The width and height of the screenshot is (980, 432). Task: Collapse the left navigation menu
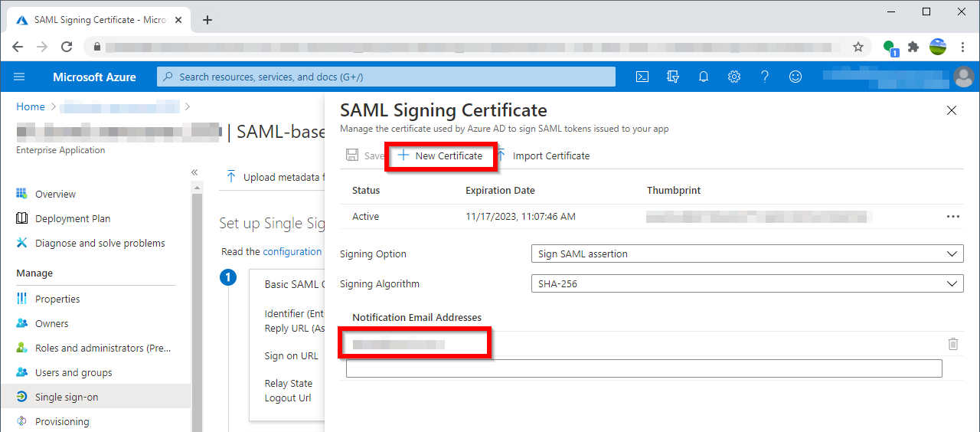(x=194, y=172)
